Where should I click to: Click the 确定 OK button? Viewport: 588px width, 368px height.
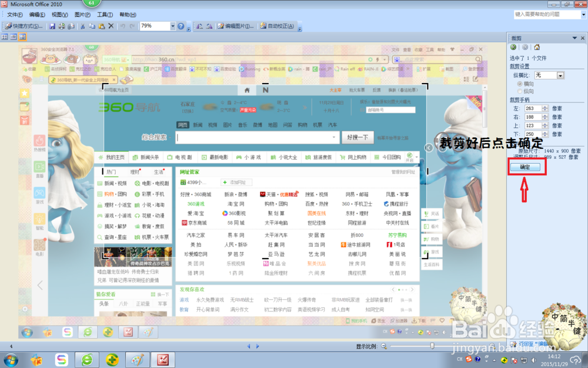pos(525,167)
